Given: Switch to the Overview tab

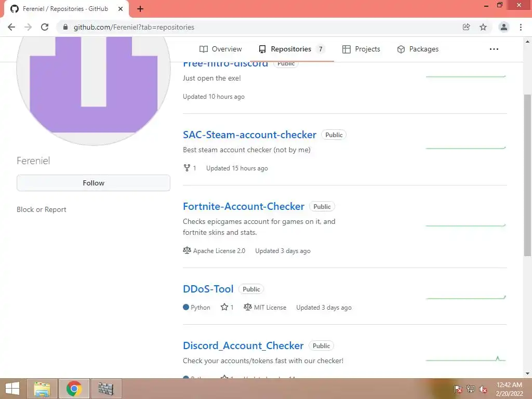Looking at the screenshot, I should click(220, 49).
